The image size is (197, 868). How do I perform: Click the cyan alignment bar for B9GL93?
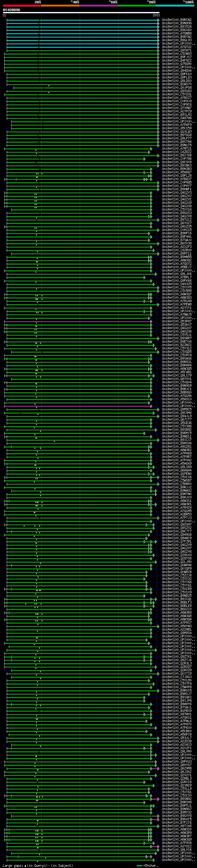point(82,40)
